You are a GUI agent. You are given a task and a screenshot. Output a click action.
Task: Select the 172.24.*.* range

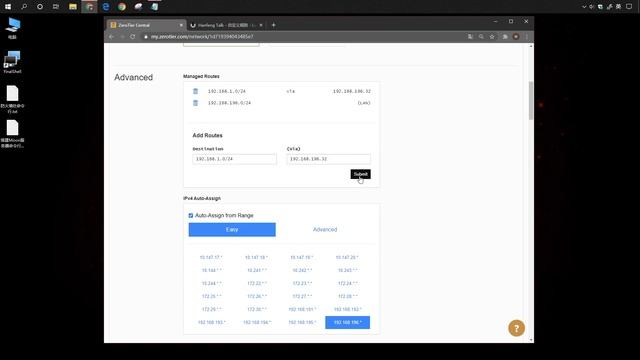coord(347,283)
